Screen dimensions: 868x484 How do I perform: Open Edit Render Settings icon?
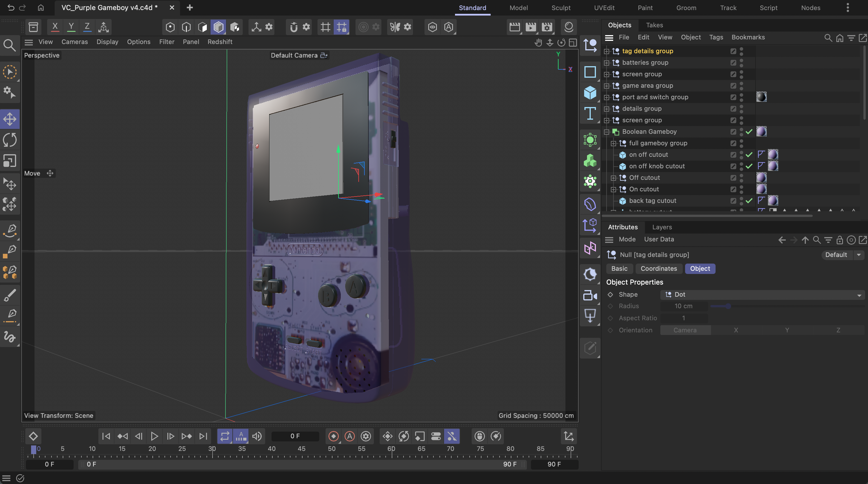pyautogui.click(x=547, y=27)
